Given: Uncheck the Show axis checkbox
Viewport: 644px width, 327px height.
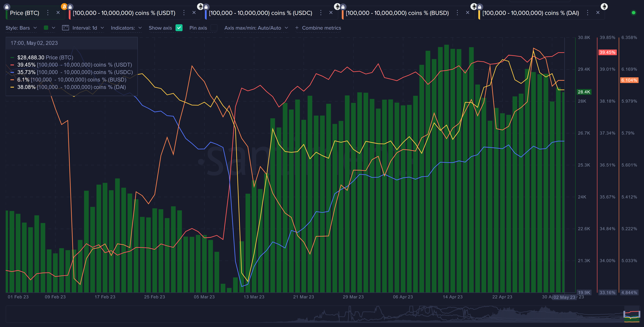Looking at the screenshot, I should 179,28.
